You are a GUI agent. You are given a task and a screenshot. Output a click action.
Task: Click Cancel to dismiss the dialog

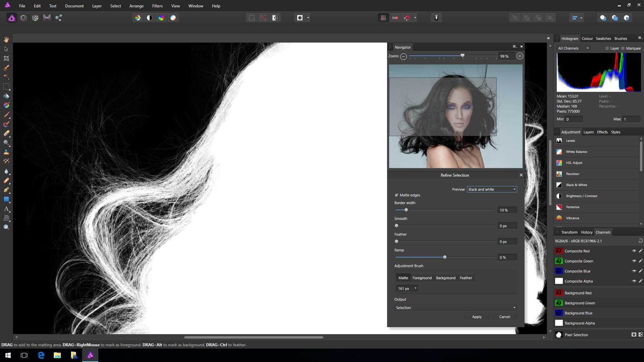pyautogui.click(x=505, y=316)
